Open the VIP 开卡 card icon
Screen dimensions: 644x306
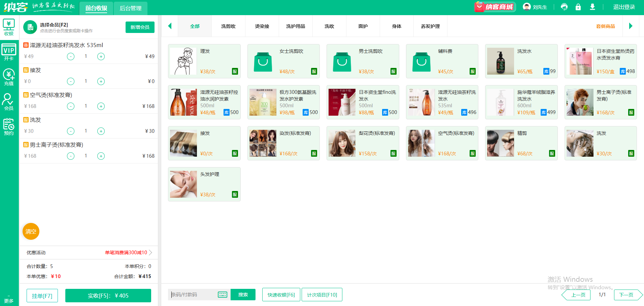[x=9, y=52]
